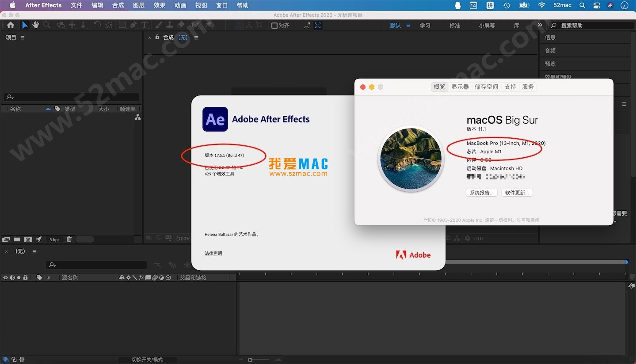The width and height of the screenshot is (636, 364).
Task: Open the 合成 panel hamburger menu
Action: point(196,38)
